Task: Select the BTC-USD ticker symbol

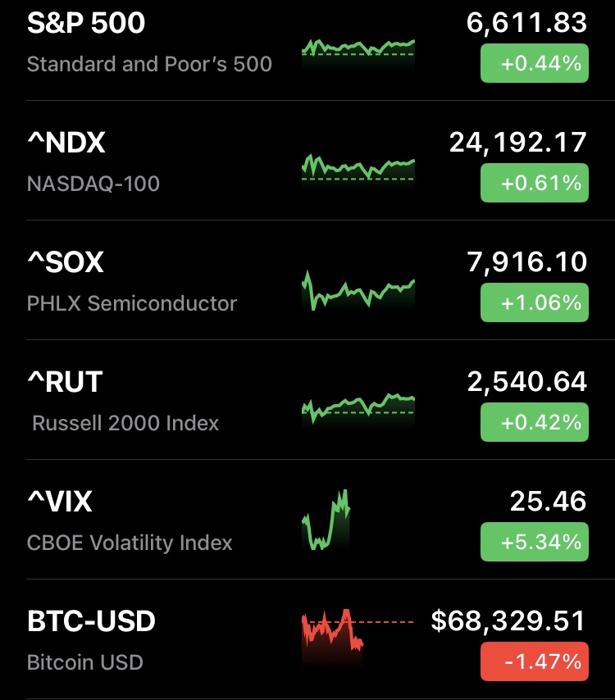Action: 91,621
